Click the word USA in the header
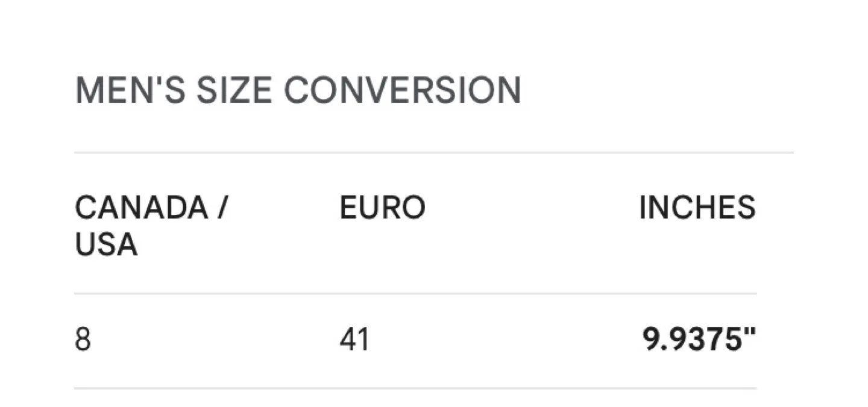Screen dimensions: 868x407 coord(106,245)
